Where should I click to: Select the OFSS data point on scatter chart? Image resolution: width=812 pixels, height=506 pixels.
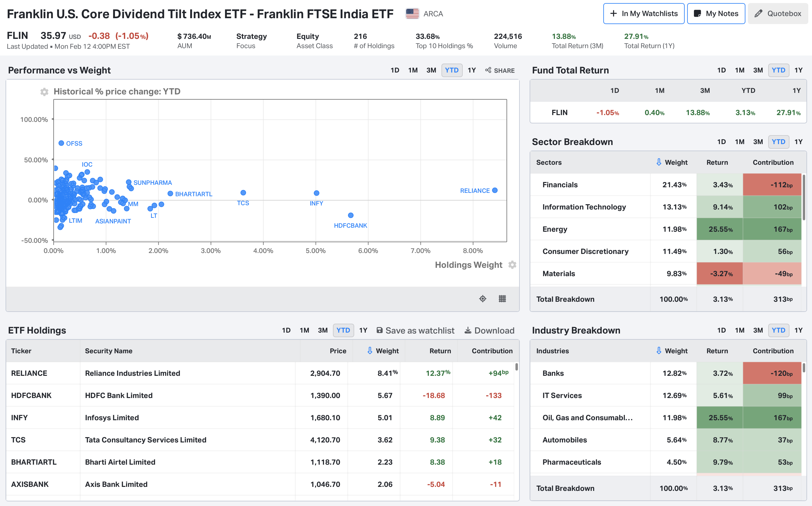pyautogui.click(x=61, y=143)
